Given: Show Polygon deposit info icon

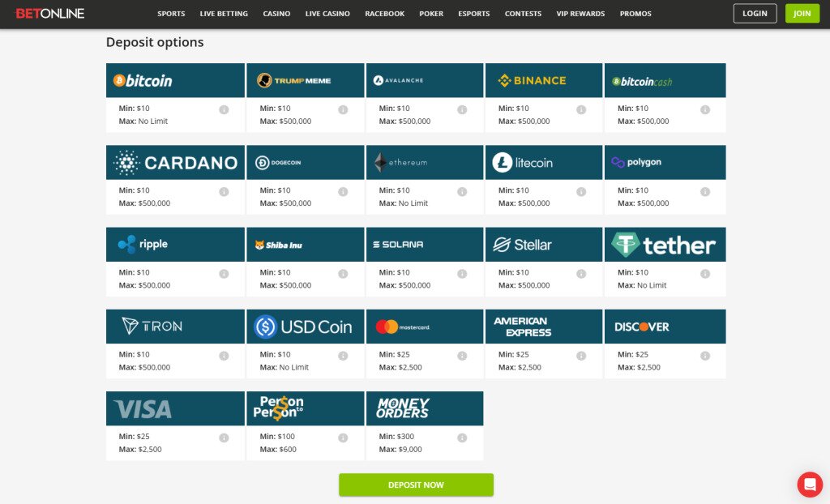Looking at the screenshot, I should tap(705, 192).
